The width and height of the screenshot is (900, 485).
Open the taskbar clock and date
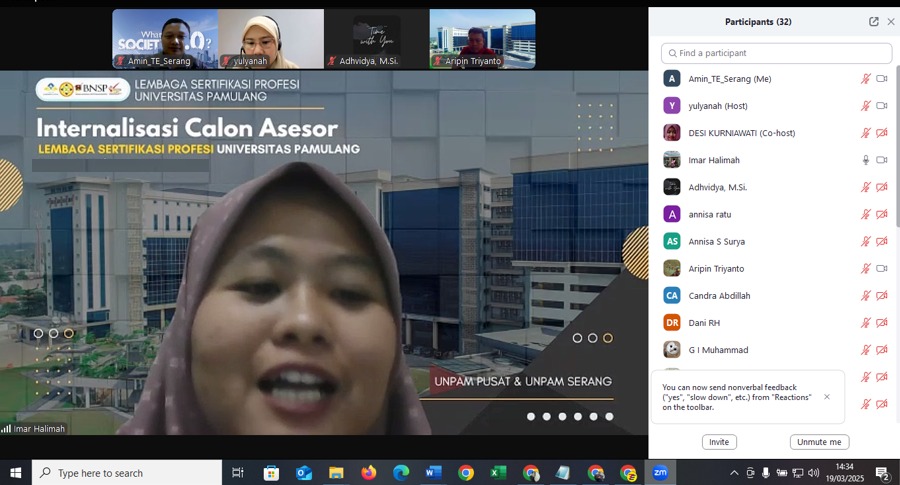(x=844, y=472)
